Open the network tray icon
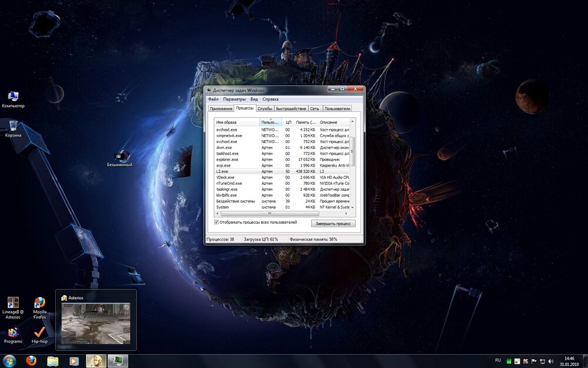Image resolution: width=588 pixels, height=368 pixels. click(542, 362)
